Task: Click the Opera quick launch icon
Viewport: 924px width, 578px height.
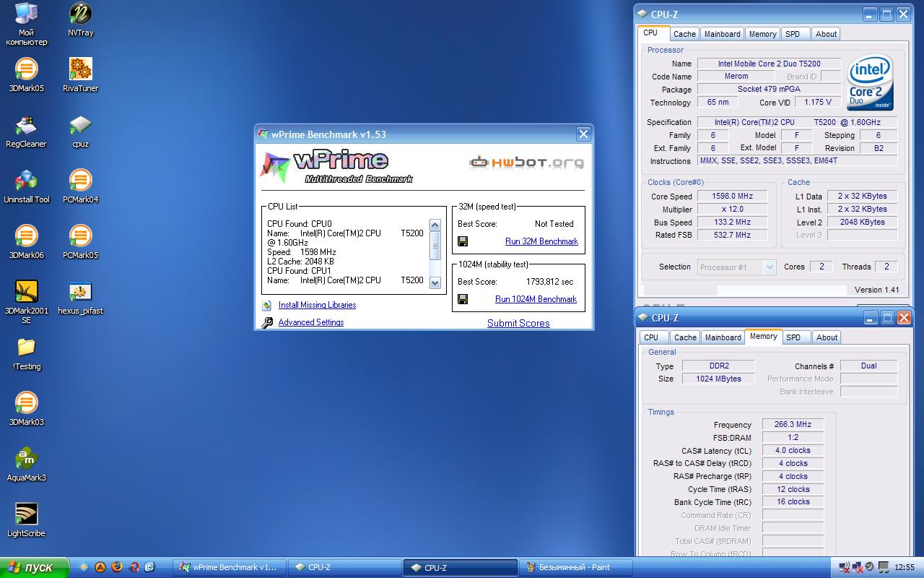Action: tap(134, 567)
